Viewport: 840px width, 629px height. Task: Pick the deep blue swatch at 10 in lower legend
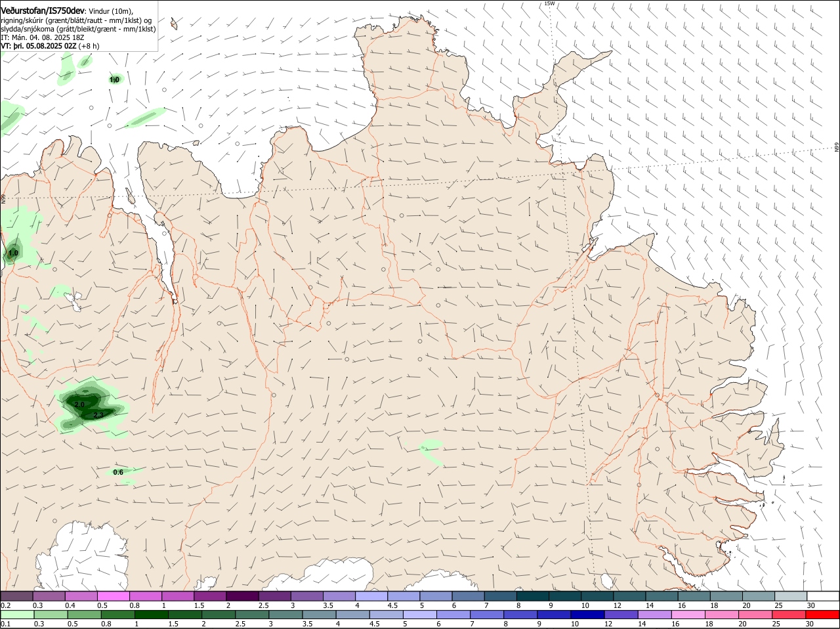[587, 615]
